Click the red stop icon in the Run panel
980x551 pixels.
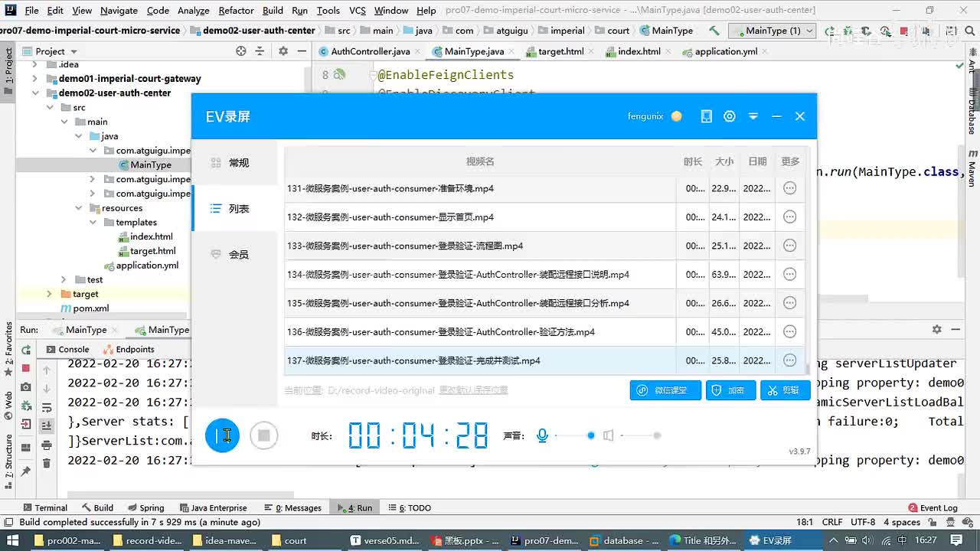click(x=26, y=369)
